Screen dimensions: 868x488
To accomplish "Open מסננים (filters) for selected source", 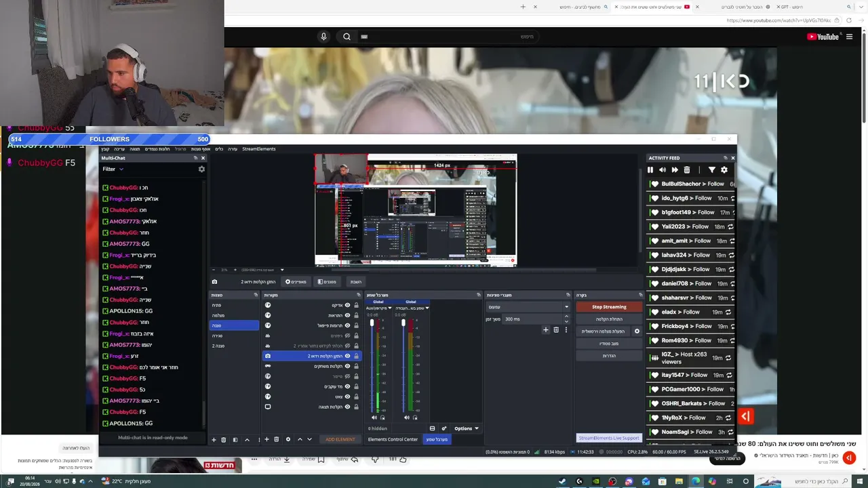I will [x=326, y=282].
